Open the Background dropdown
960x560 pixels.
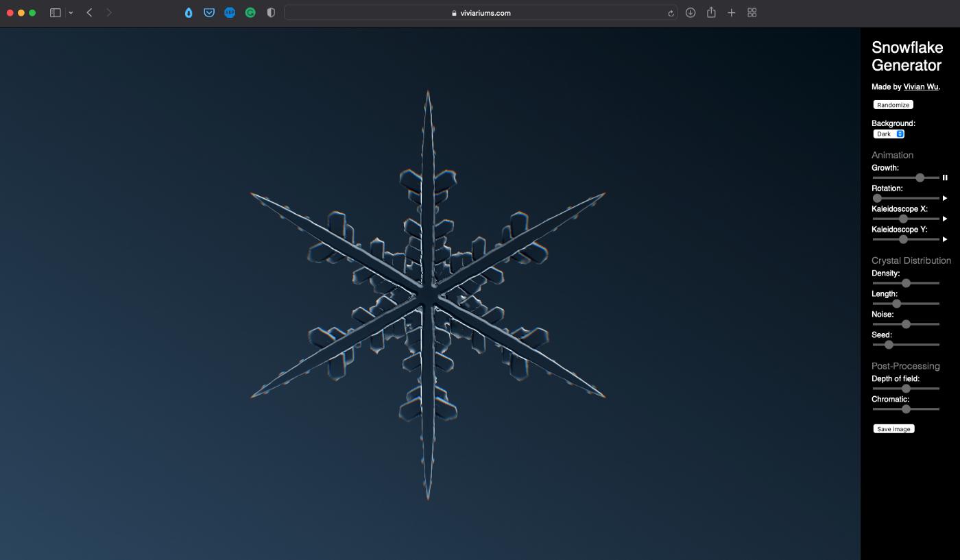(889, 134)
